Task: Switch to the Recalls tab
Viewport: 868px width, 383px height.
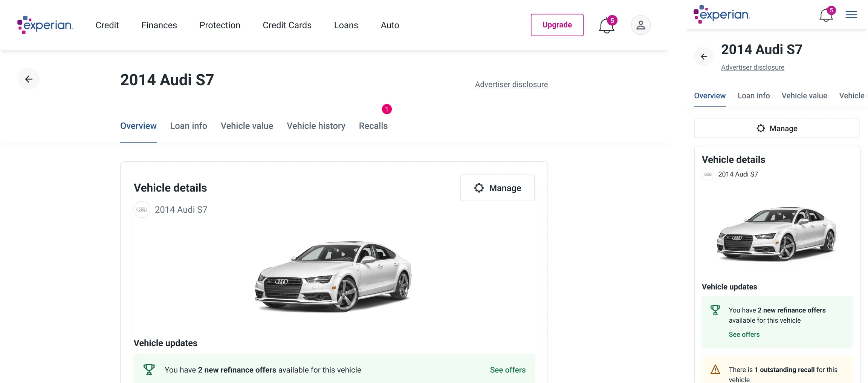Action: [373, 126]
